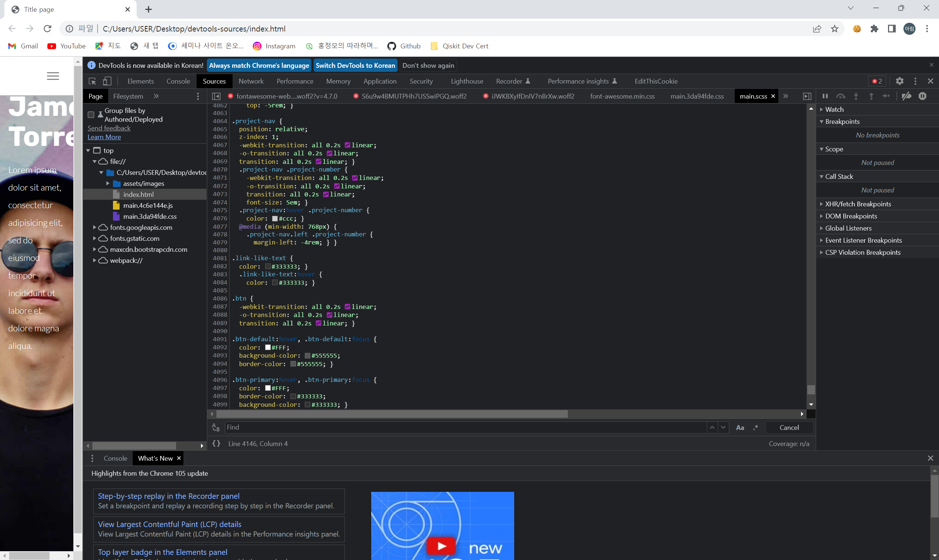The height and width of the screenshot is (560, 939).
Task: Open the Application panel
Action: point(380,81)
